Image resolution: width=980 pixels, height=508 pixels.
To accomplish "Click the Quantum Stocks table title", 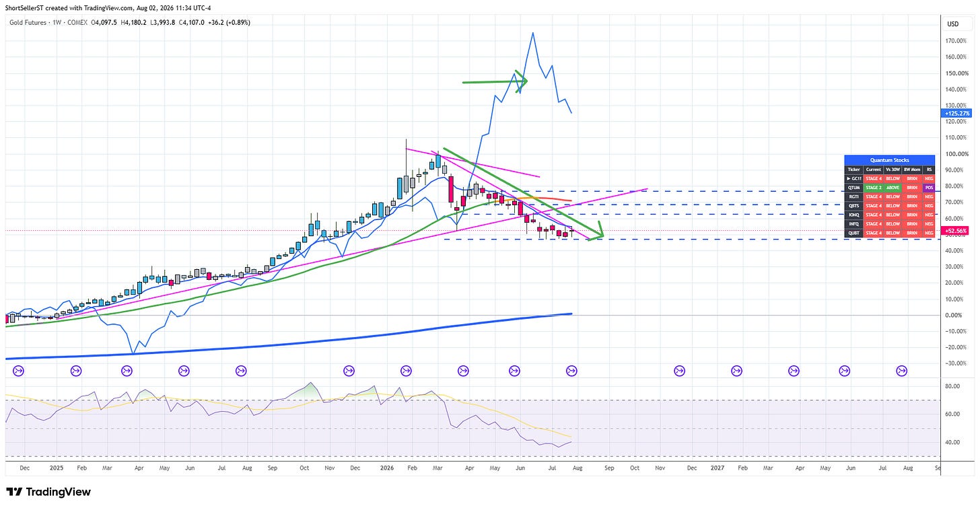I will pos(890,160).
